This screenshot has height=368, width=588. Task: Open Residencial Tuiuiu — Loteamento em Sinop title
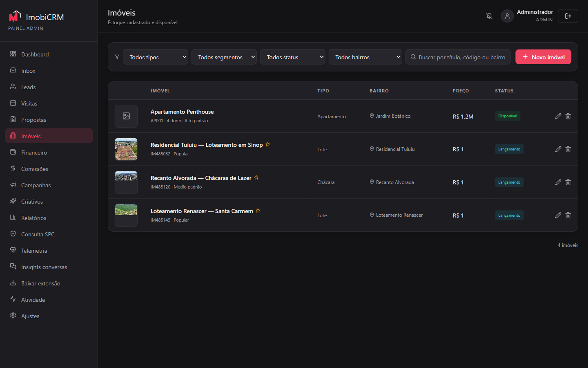click(207, 145)
